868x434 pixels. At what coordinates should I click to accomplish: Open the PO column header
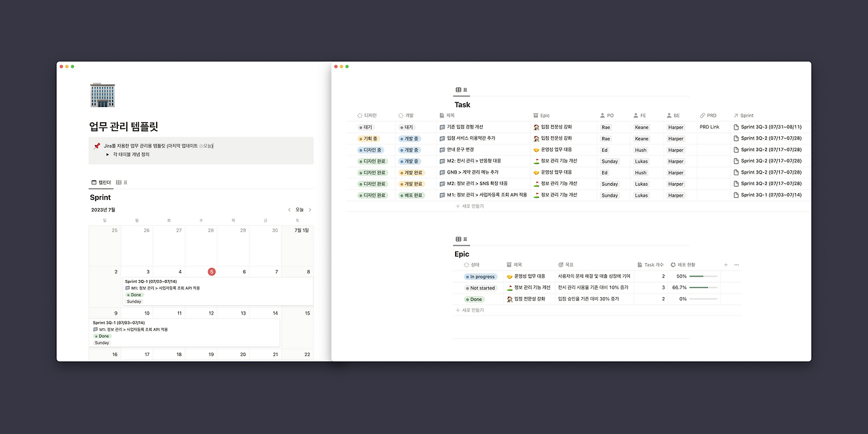coord(607,116)
